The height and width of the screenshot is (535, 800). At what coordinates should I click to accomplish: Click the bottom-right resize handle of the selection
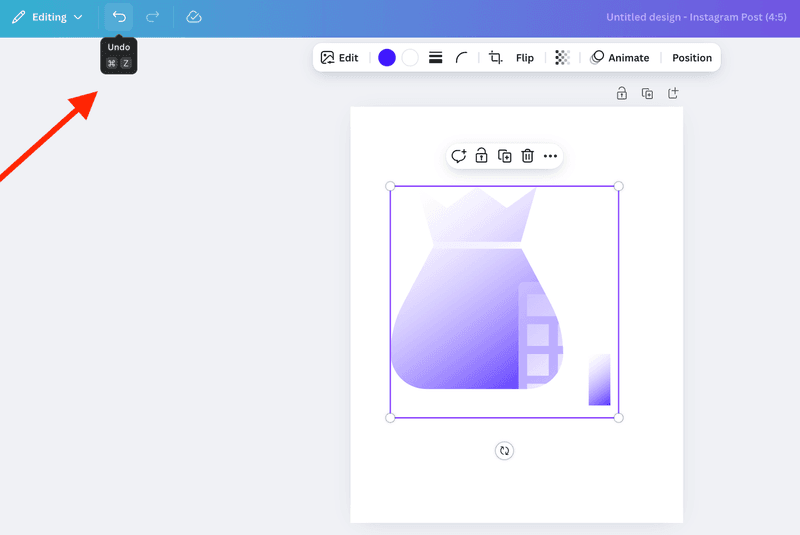pyautogui.click(x=618, y=418)
